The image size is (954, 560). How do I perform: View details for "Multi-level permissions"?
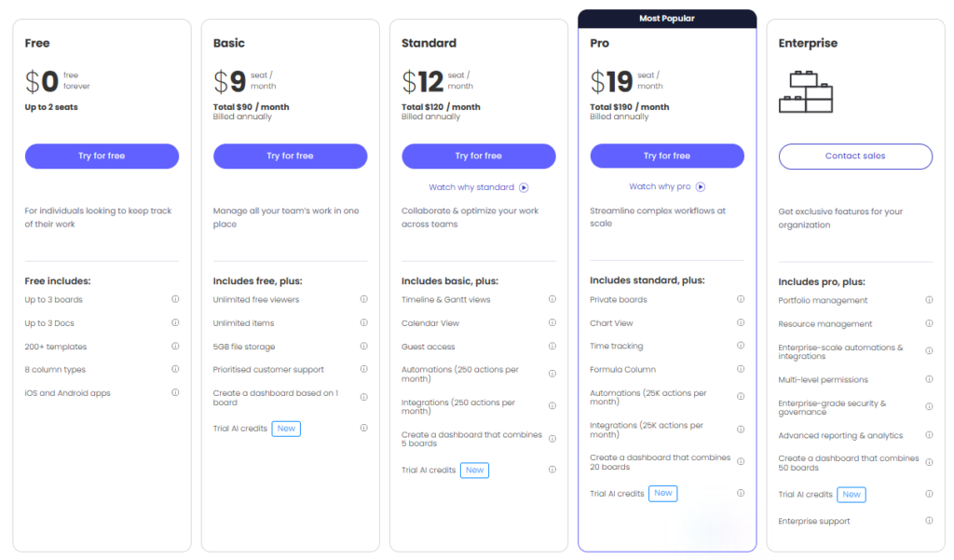click(x=929, y=380)
